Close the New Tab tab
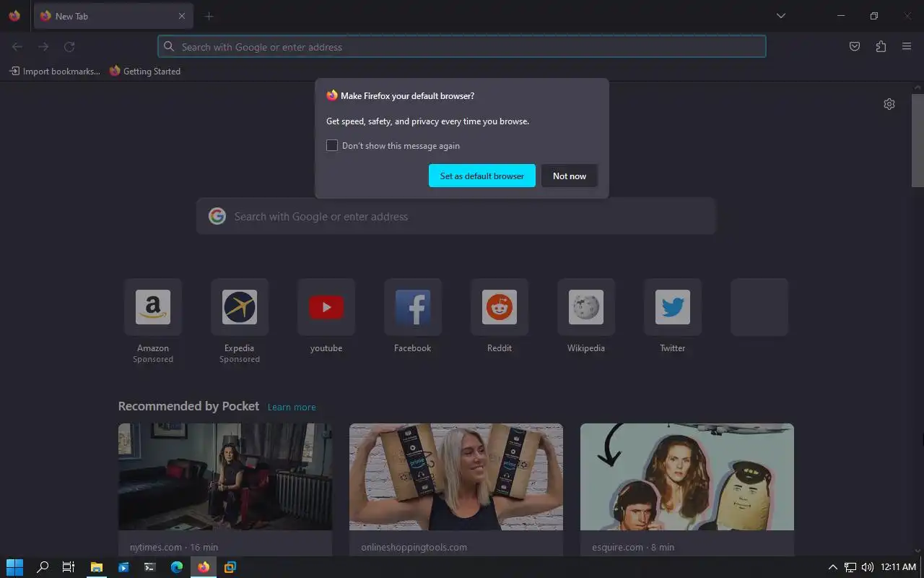 [x=182, y=16]
